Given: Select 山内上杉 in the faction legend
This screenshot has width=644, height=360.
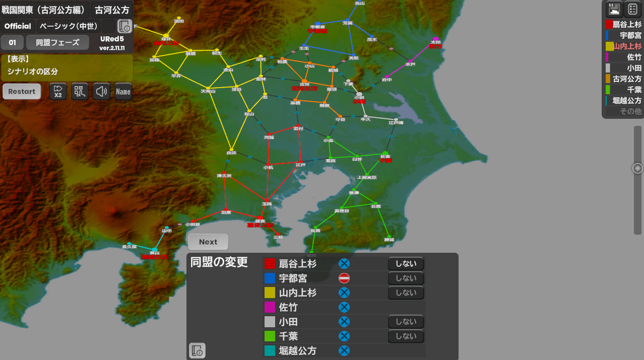Looking at the screenshot, I should [x=624, y=46].
